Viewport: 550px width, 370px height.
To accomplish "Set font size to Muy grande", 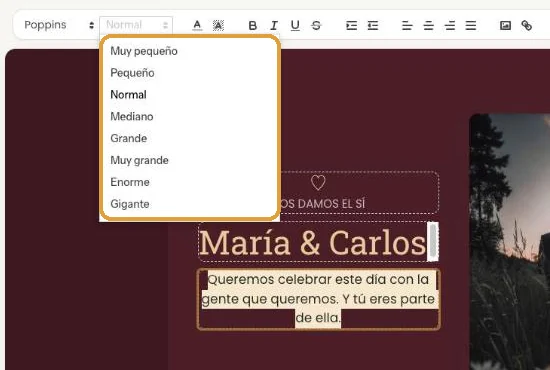I will [190, 160].
